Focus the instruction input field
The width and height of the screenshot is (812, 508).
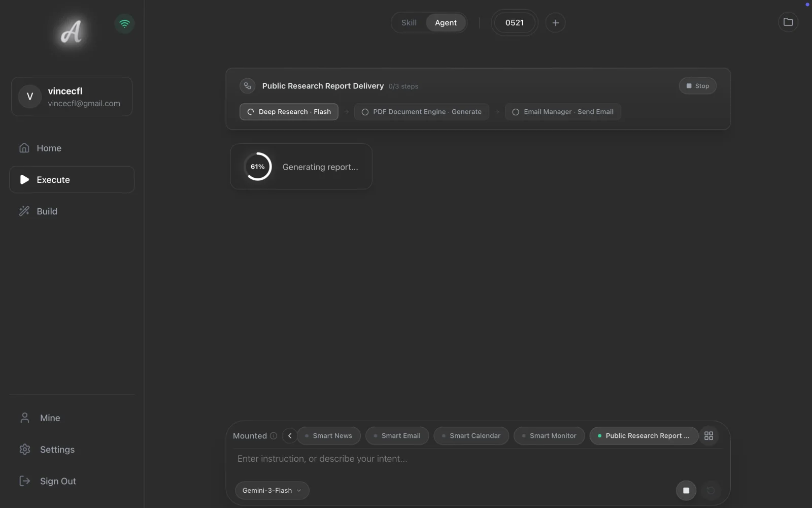tap(477, 459)
